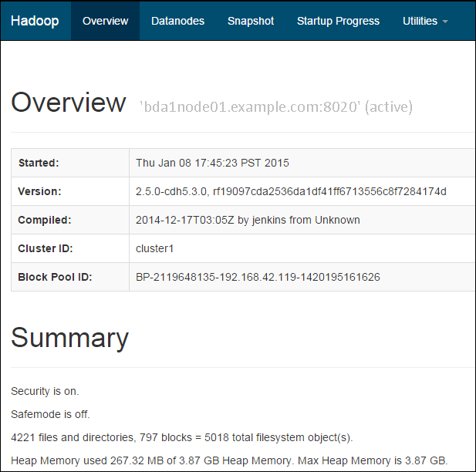Select the Security is on. line
This screenshot has height=472, width=476.
[x=45, y=391]
